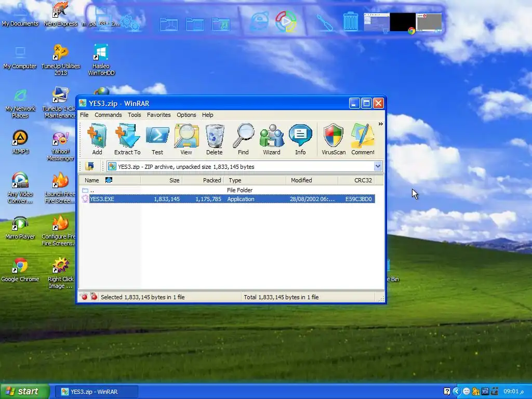This screenshot has height=399, width=532.
Task: Click the Extract To toolbar icon
Action: coord(127,139)
